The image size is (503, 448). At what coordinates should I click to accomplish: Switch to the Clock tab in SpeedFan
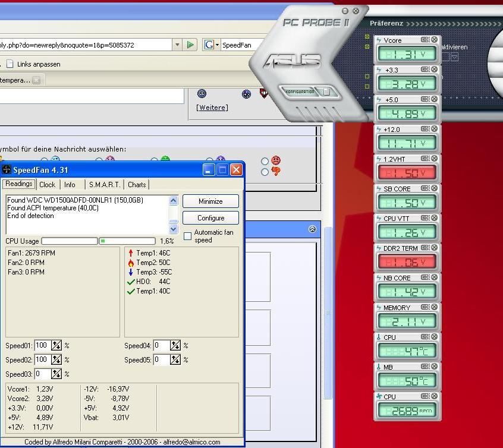[47, 185]
